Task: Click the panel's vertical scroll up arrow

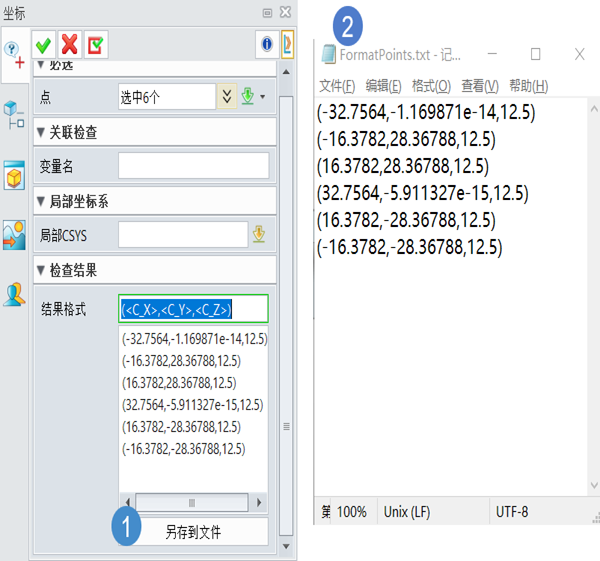Action: click(x=286, y=72)
